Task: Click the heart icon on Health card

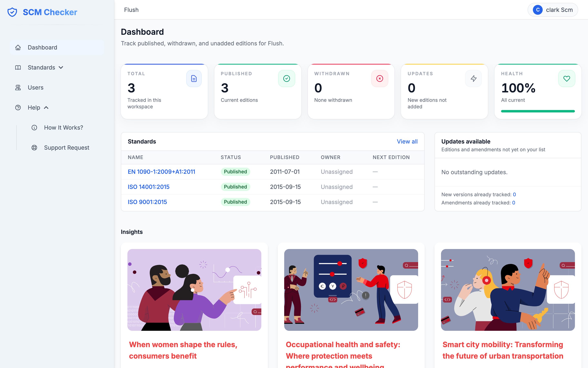Action: coord(567,79)
